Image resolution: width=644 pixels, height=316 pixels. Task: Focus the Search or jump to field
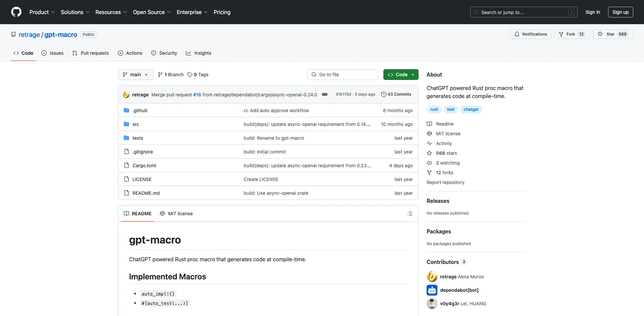[x=524, y=12]
